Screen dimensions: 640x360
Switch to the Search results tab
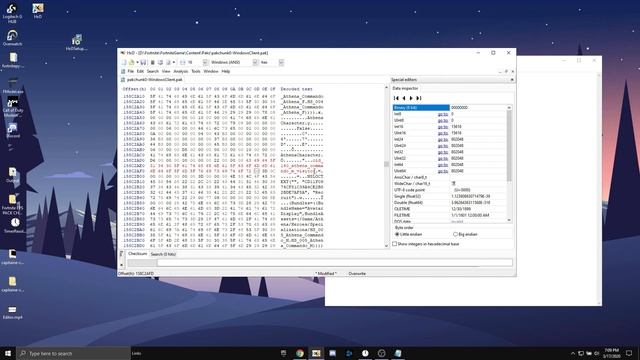click(163, 254)
